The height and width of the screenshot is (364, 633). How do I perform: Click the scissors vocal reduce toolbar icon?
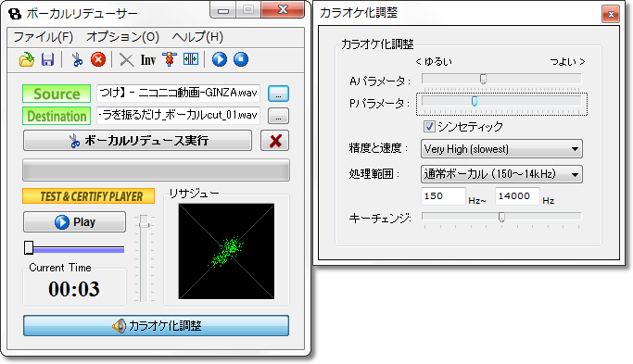coord(77,59)
